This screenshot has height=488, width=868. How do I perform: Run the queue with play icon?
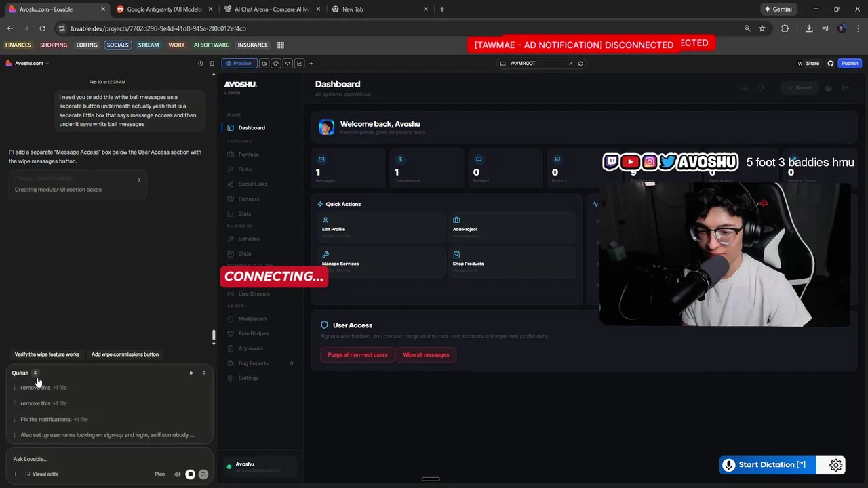(x=191, y=373)
